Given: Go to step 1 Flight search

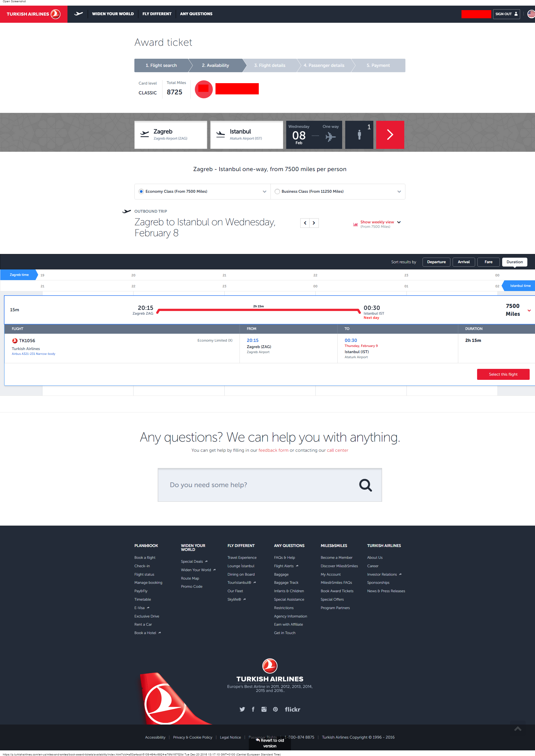Looking at the screenshot, I should [161, 65].
